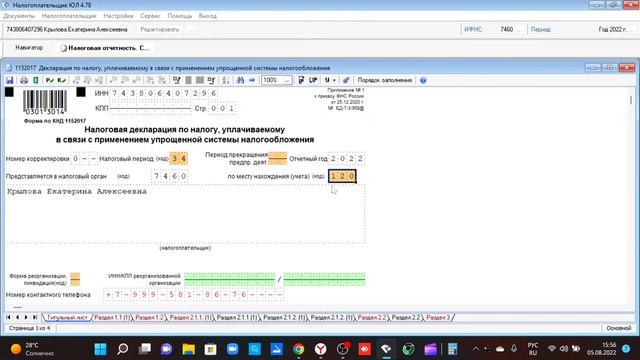The image size is (640, 360).
Task: Click the 'Порядок заполнения' button
Action: click(x=384, y=80)
